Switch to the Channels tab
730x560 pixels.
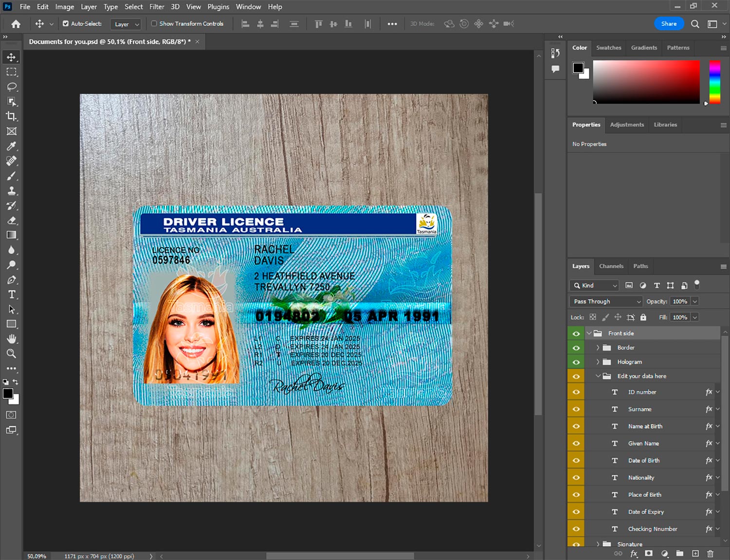[611, 266]
